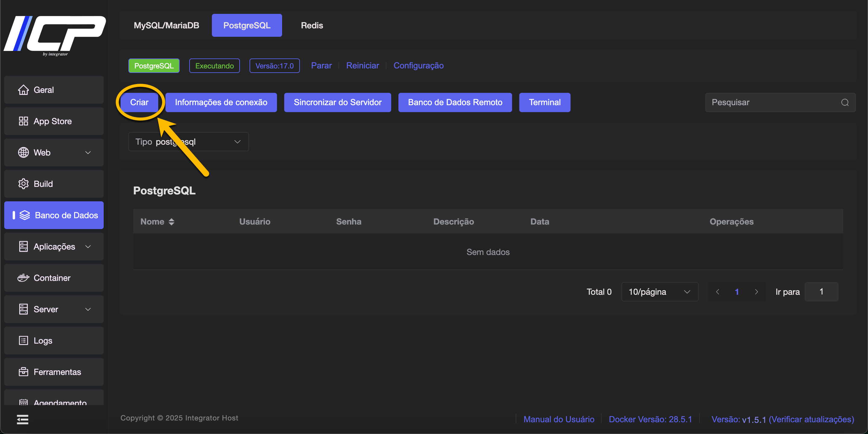Image resolution: width=868 pixels, height=434 pixels.
Task: Click the Reiniciar link
Action: (363, 65)
